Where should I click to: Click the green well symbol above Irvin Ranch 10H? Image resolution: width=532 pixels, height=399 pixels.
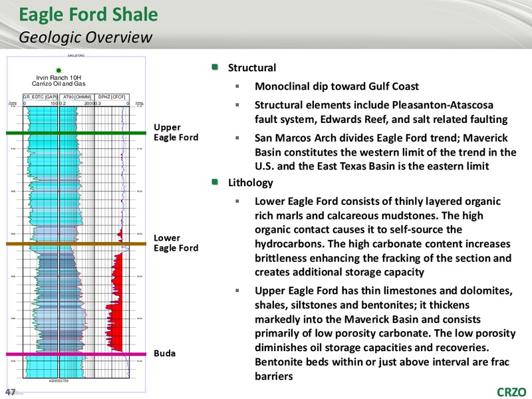(x=59, y=70)
